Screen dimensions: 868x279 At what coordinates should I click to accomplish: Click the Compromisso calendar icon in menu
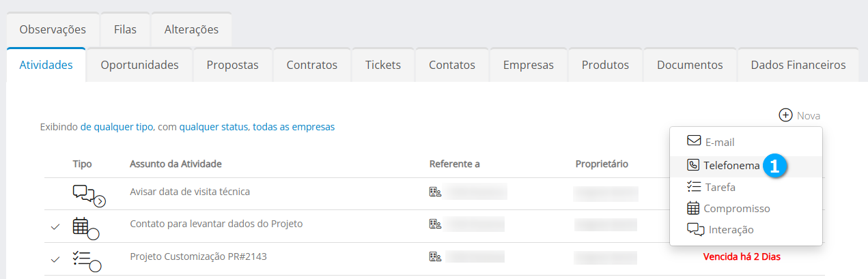click(693, 208)
